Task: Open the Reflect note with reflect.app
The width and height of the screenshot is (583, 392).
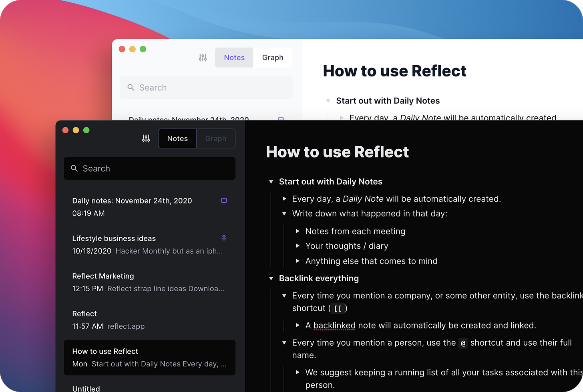Action: tap(150, 320)
